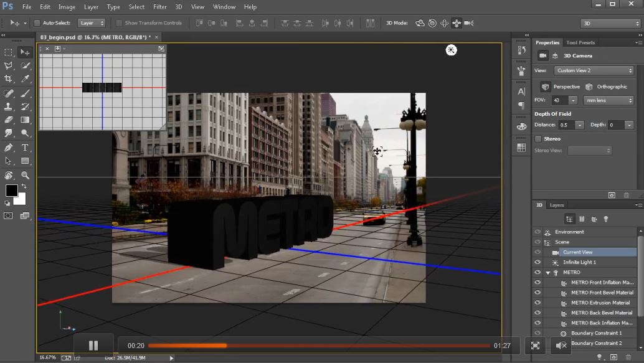644x363 pixels.
Task: Select the Crop tool
Action: coord(8,78)
